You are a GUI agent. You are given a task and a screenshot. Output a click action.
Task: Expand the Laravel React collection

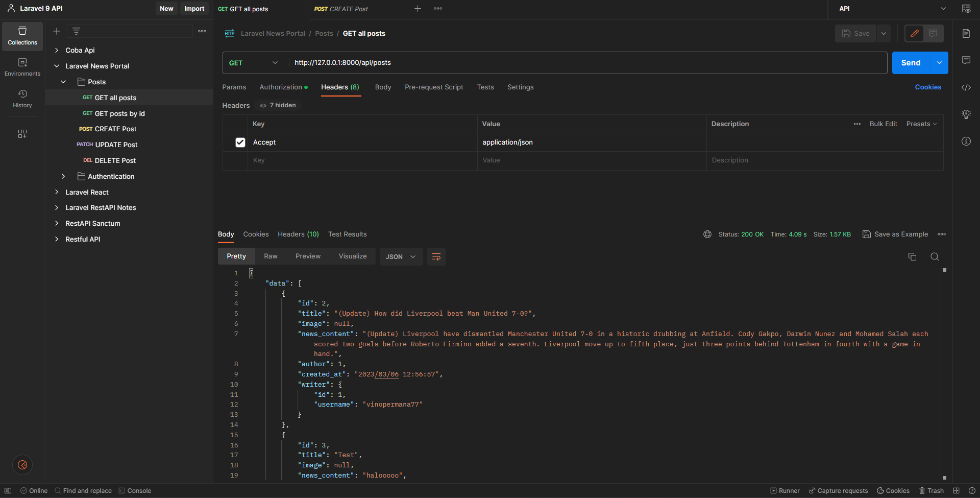coord(57,192)
